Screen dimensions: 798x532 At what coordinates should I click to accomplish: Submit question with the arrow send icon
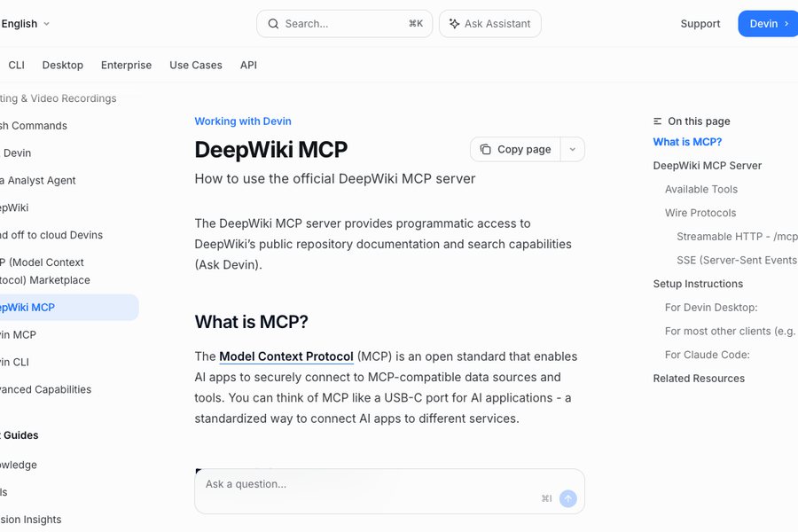[568, 498]
